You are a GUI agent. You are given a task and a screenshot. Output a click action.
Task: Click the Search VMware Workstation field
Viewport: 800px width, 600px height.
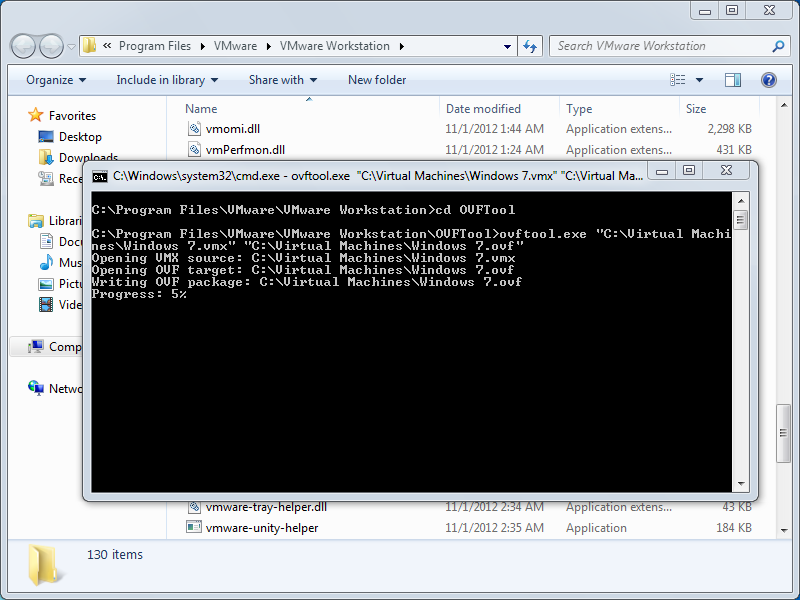click(660, 46)
